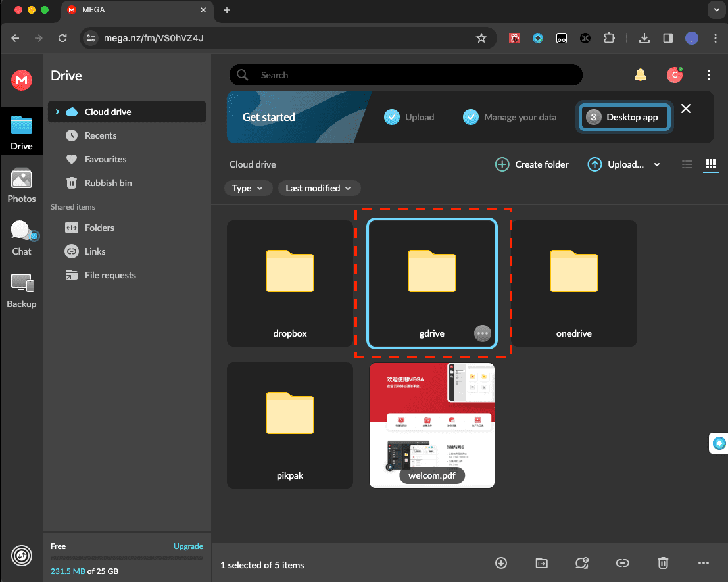Open the account avatar menu

pos(675,75)
